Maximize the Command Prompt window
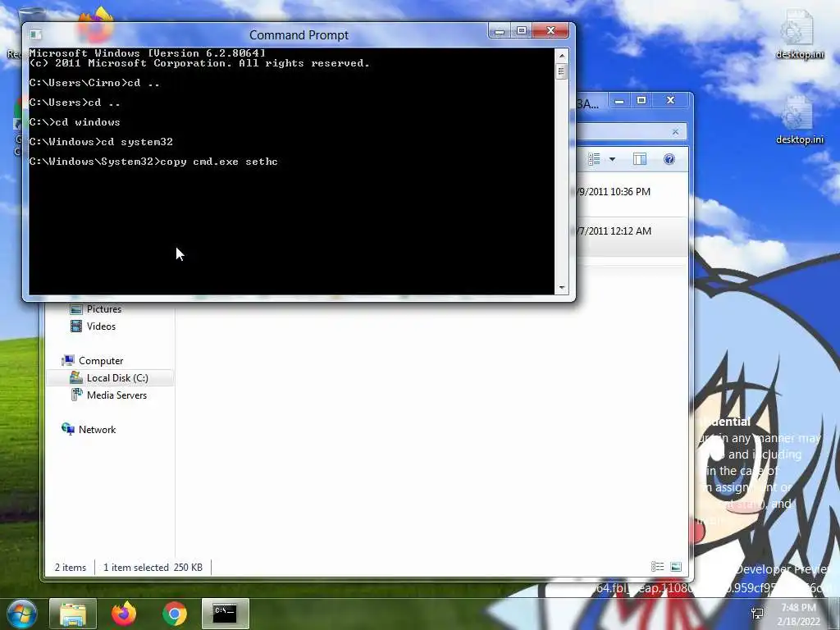The image size is (840, 630). click(521, 31)
